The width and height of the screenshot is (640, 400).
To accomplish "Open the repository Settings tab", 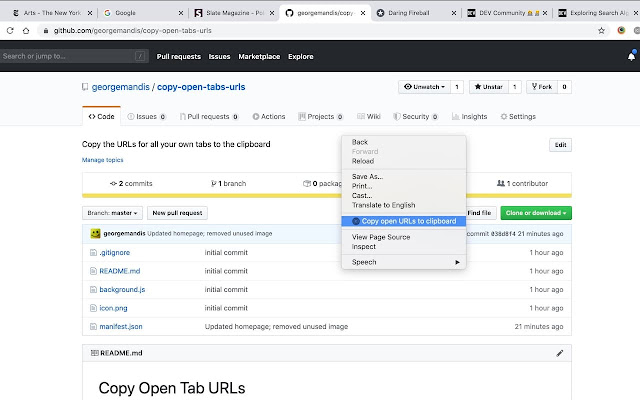I will 518,117.
